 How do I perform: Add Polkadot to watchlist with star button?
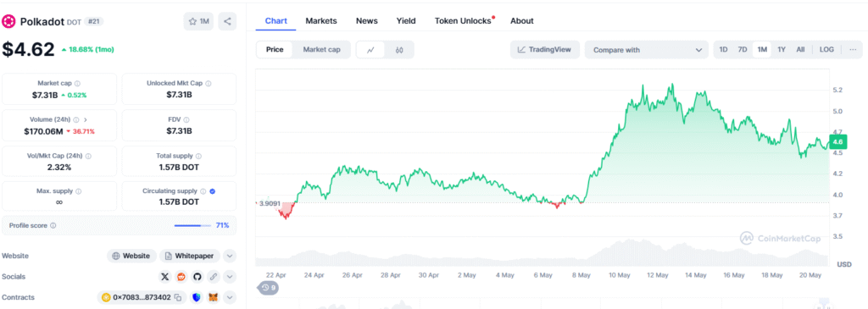tap(198, 21)
